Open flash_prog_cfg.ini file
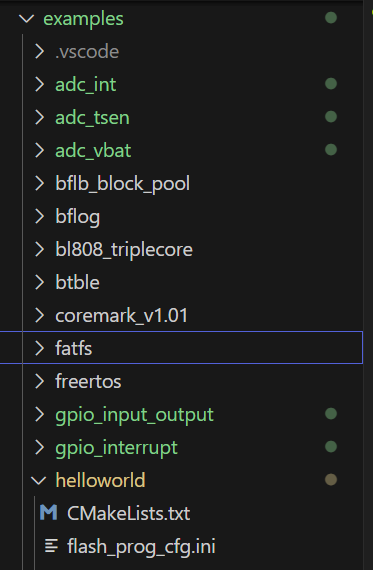 tap(141, 547)
